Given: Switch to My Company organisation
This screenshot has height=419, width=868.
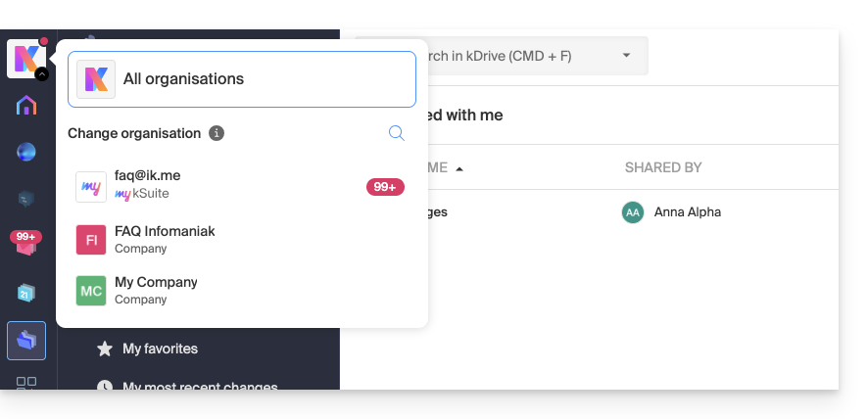Looking at the screenshot, I should [242, 290].
